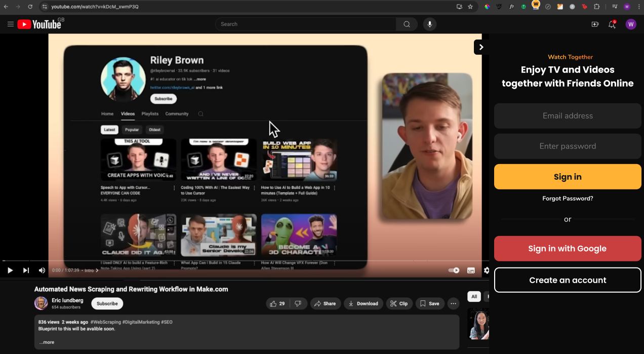The width and height of the screenshot is (644, 354).
Task: Skip to the next video
Action: tap(26, 270)
